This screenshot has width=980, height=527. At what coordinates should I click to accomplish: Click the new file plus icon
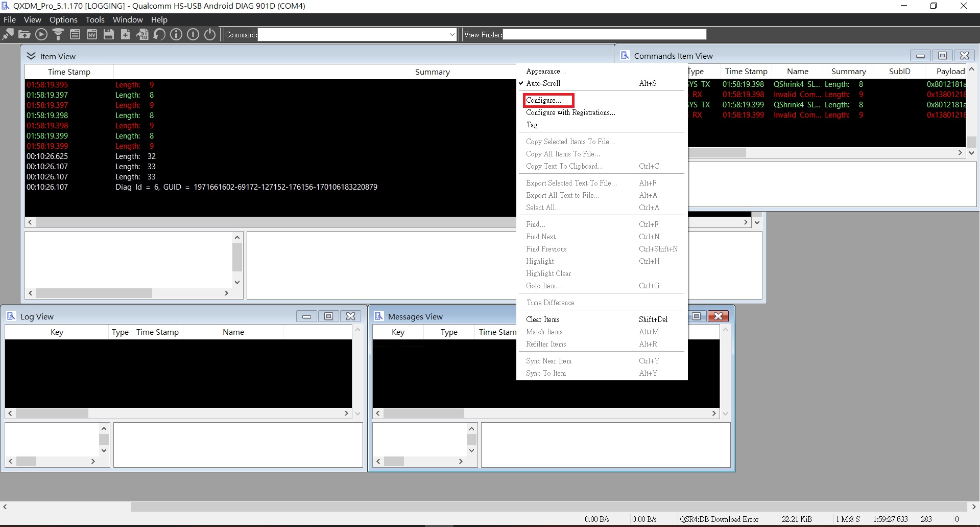pyautogui.click(x=126, y=35)
